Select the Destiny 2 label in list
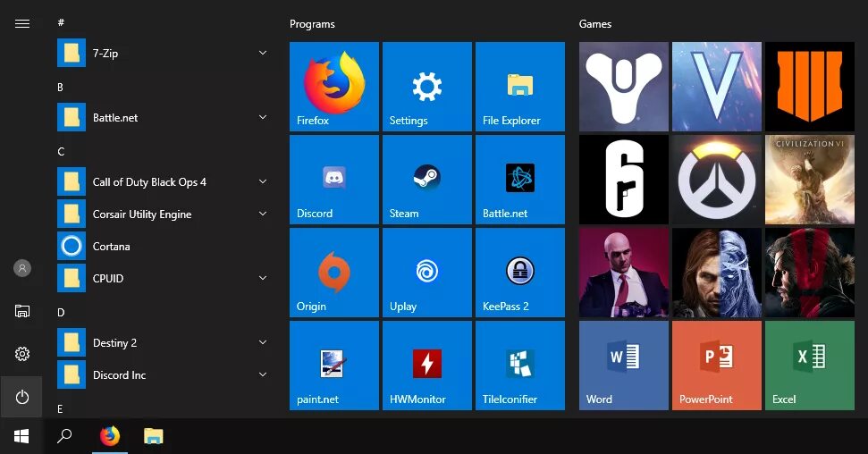 pos(114,343)
